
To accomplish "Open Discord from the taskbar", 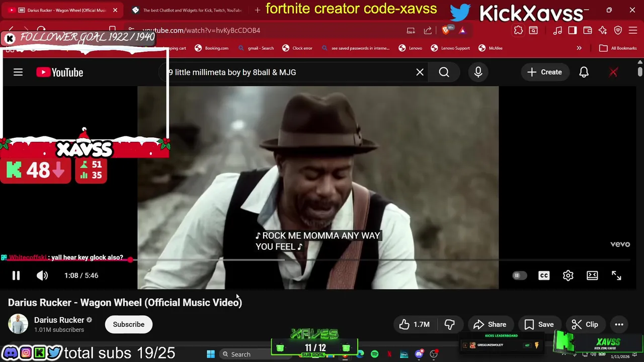I will pos(419,354).
